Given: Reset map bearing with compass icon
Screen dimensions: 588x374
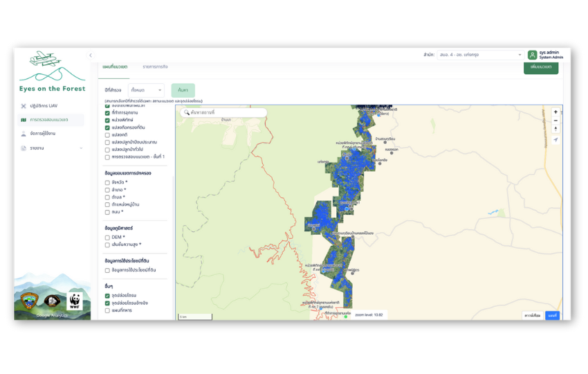Looking at the screenshot, I should [x=555, y=129].
